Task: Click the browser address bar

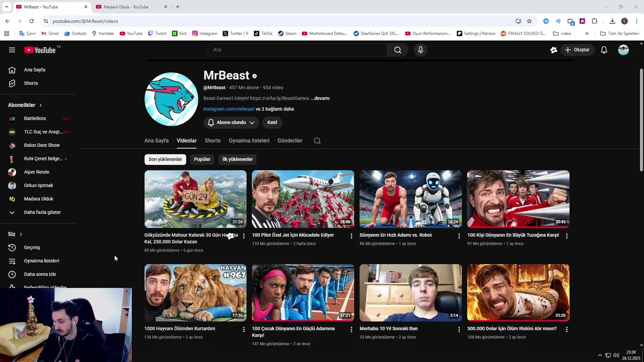Action: point(277,21)
